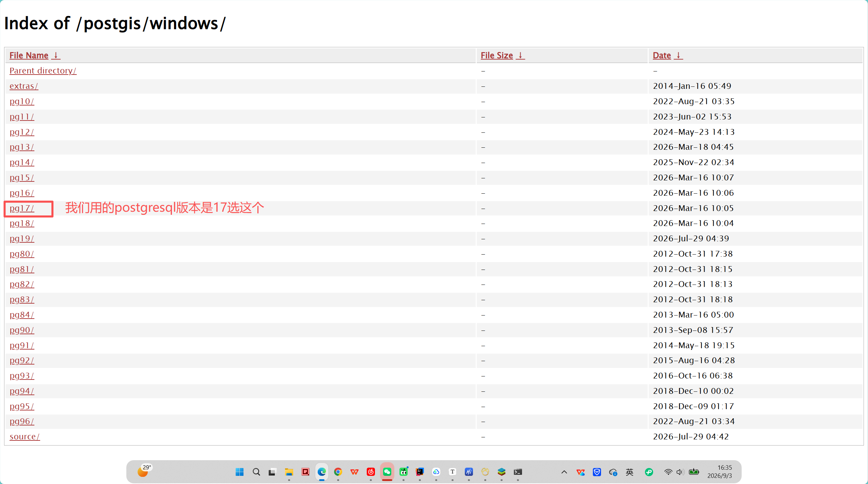The image size is (868, 484).
Task: Open the Wi-Fi network tray icon
Action: [668, 472]
